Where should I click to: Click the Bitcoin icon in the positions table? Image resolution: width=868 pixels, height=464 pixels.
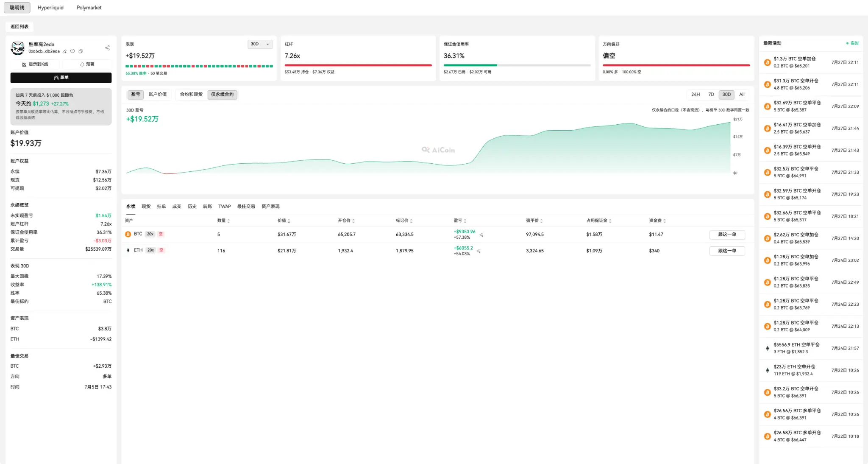coord(128,234)
